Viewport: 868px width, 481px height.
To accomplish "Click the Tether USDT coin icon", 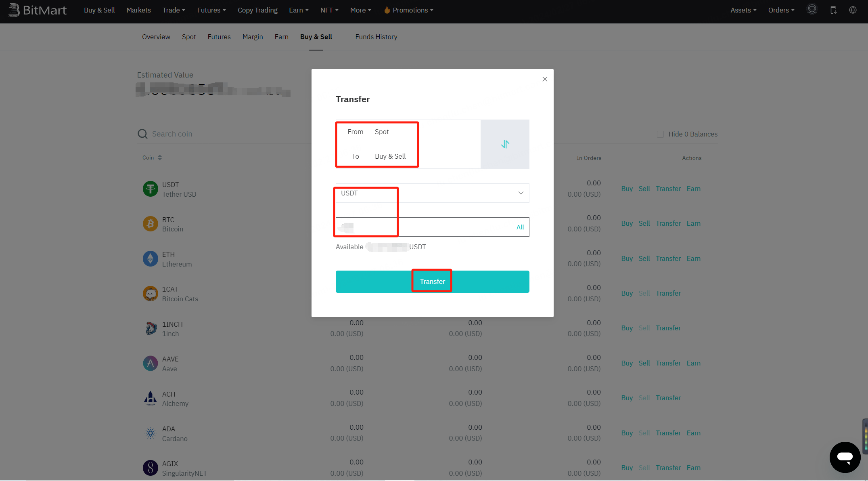I will pyautogui.click(x=150, y=189).
